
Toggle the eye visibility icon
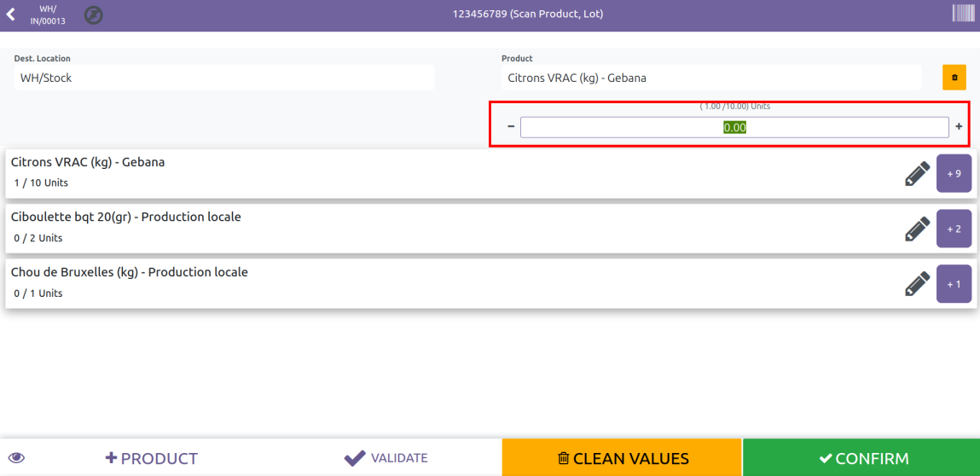[17, 458]
